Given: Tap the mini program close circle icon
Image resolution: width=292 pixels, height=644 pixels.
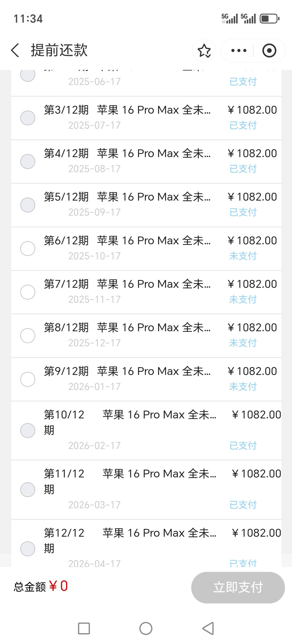Looking at the screenshot, I should (269, 51).
